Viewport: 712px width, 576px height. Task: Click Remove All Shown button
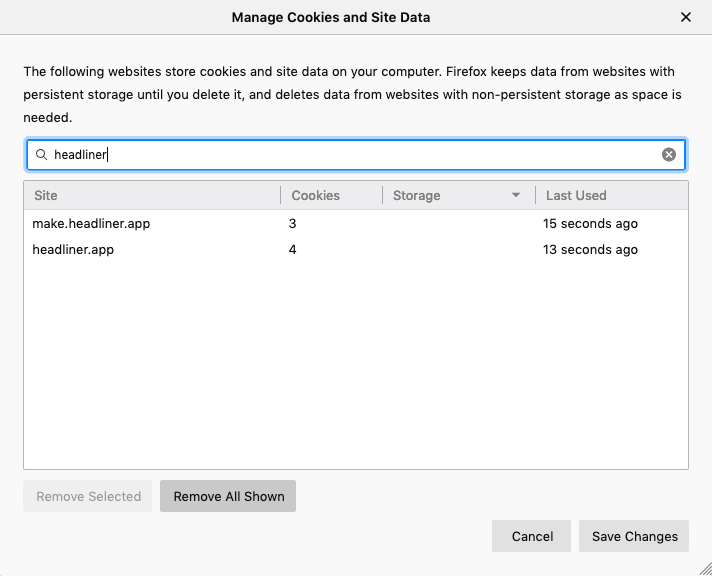[228, 496]
